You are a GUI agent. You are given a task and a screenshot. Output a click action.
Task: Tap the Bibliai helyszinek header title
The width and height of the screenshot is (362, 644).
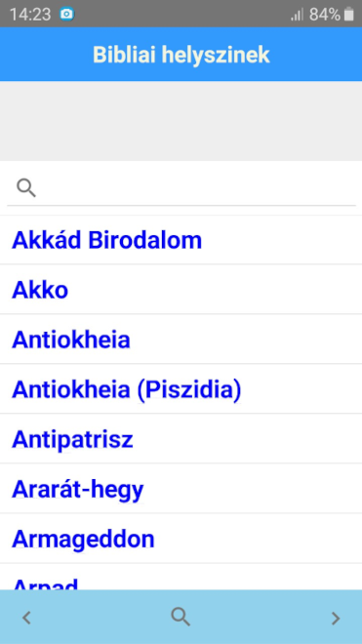[181, 55]
